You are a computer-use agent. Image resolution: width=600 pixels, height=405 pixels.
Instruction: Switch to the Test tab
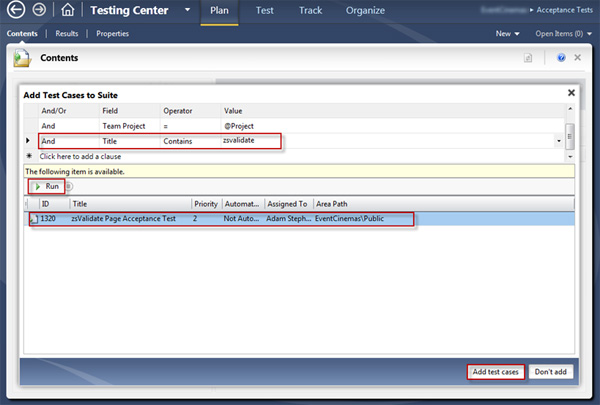[x=265, y=12]
